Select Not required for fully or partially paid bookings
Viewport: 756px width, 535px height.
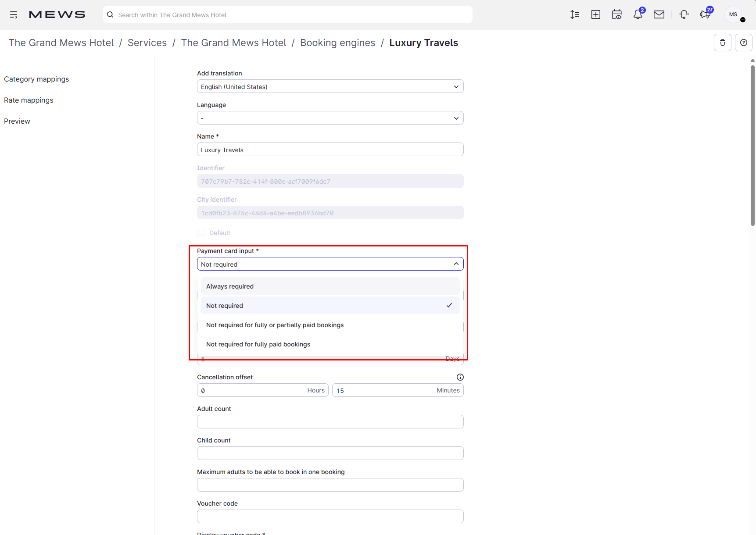330,325
